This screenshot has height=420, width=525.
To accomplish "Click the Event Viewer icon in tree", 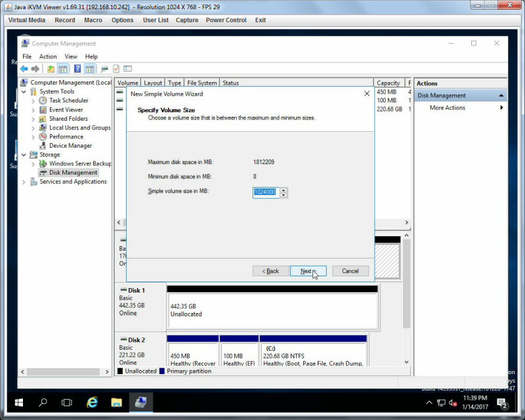I will click(43, 110).
